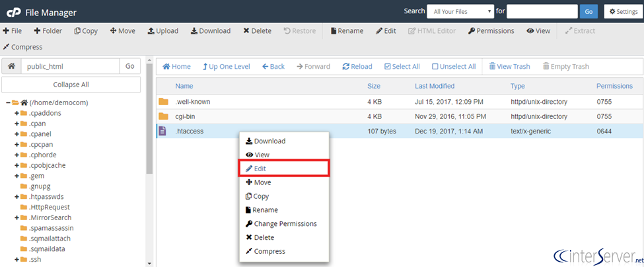This screenshot has width=644, height=267.
Task: Collapse the /home/democom root node
Action: point(8,102)
